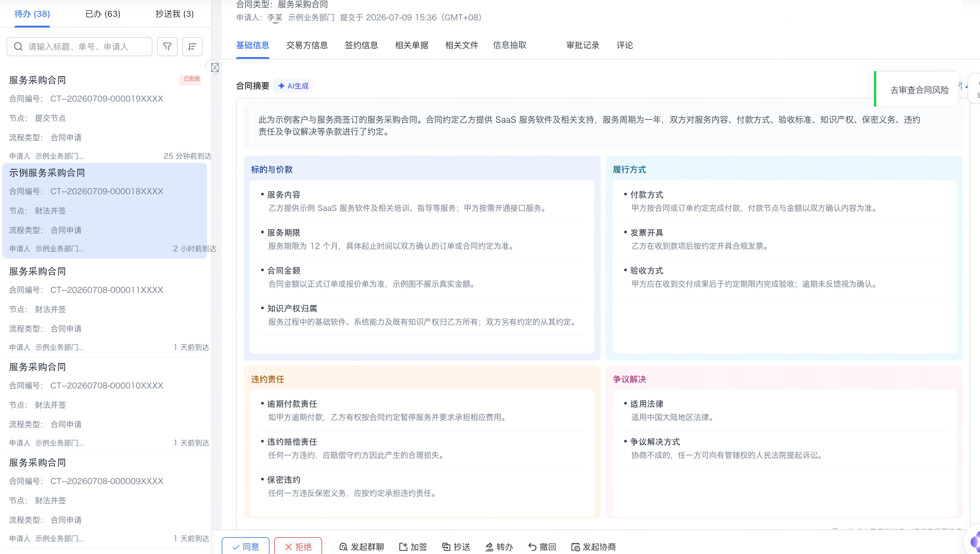Open the 相关单据 tab
This screenshot has height=554, width=980.
click(x=412, y=45)
